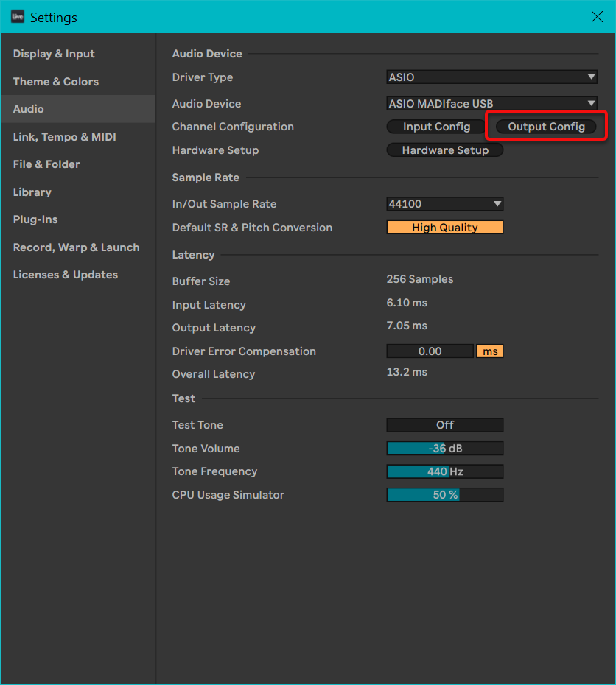Viewport: 616px width, 685px height.
Task: Select Record, Warp & Launch tab
Action: [x=76, y=247]
